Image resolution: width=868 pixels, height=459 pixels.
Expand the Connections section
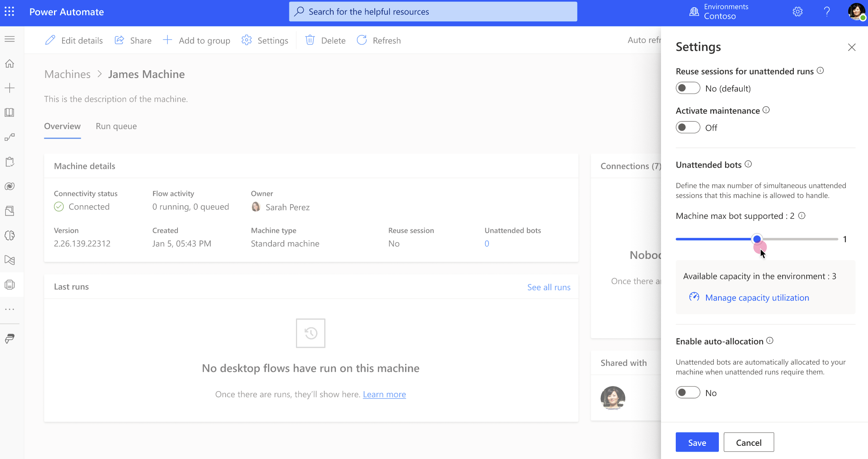pyautogui.click(x=630, y=165)
